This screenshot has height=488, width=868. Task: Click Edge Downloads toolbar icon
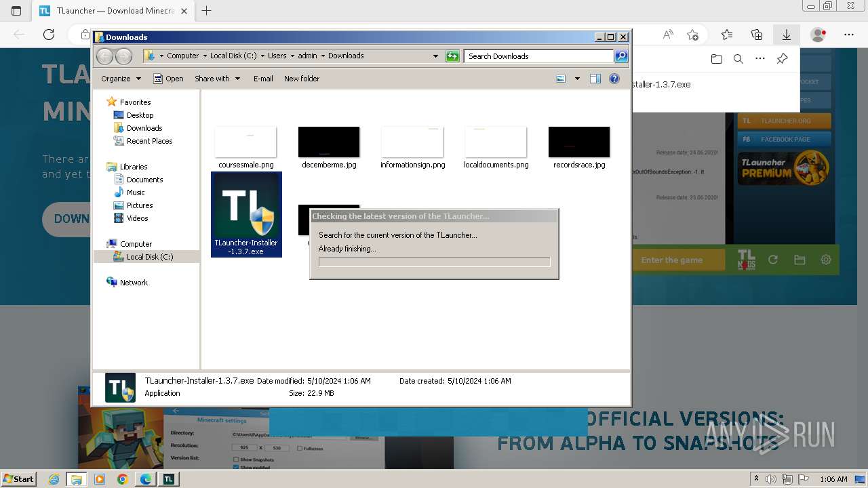click(x=787, y=35)
